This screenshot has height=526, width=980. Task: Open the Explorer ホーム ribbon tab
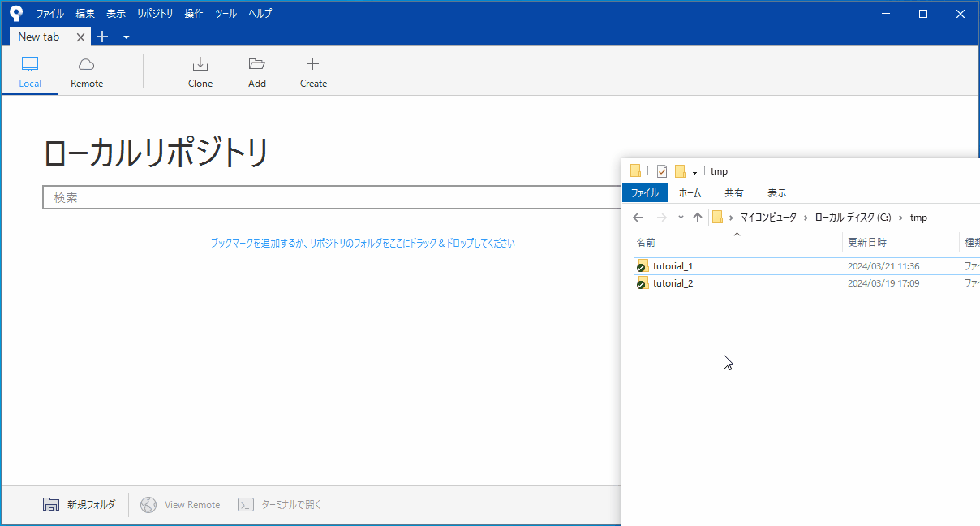pyautogui.click(x=690, y=192)
